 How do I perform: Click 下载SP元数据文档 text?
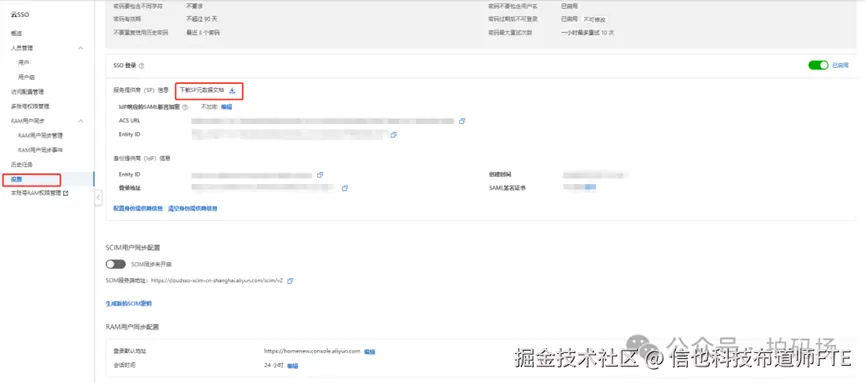coord(202,90)
